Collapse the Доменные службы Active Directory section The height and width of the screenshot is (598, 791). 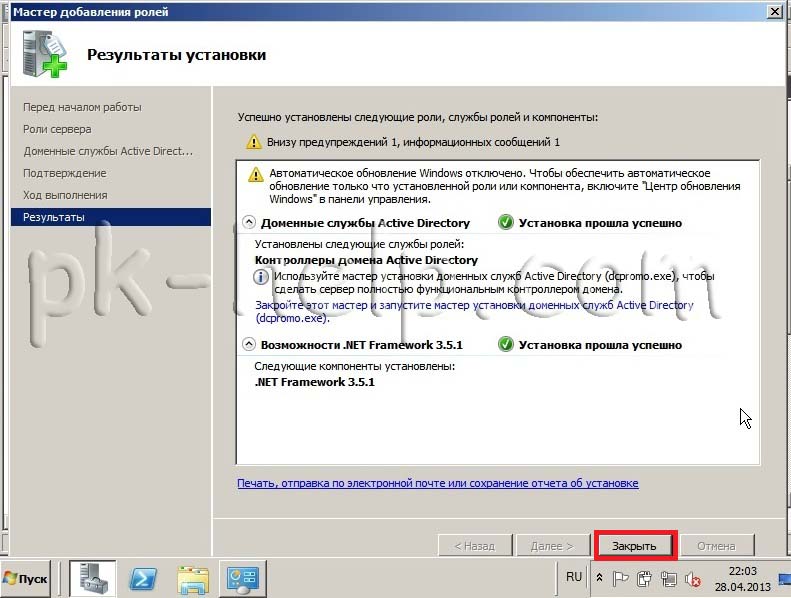pyautogui.click(x=249, y=223)
